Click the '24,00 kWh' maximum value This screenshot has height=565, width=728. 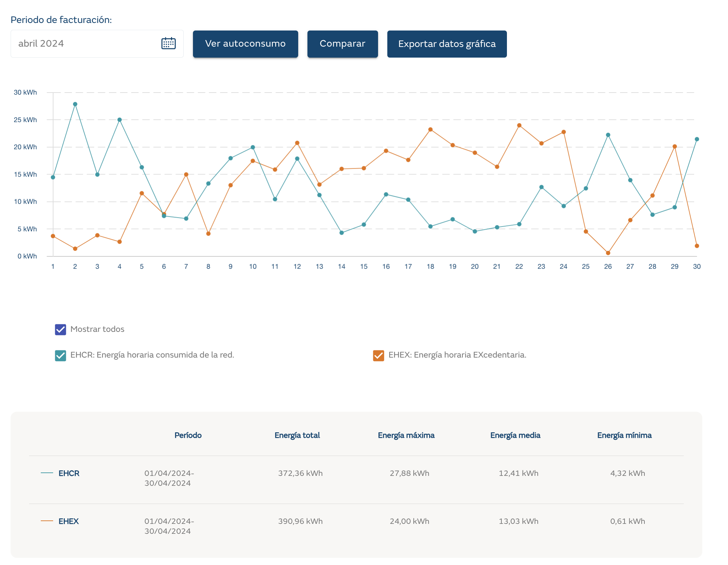click(x=409, y=521)
